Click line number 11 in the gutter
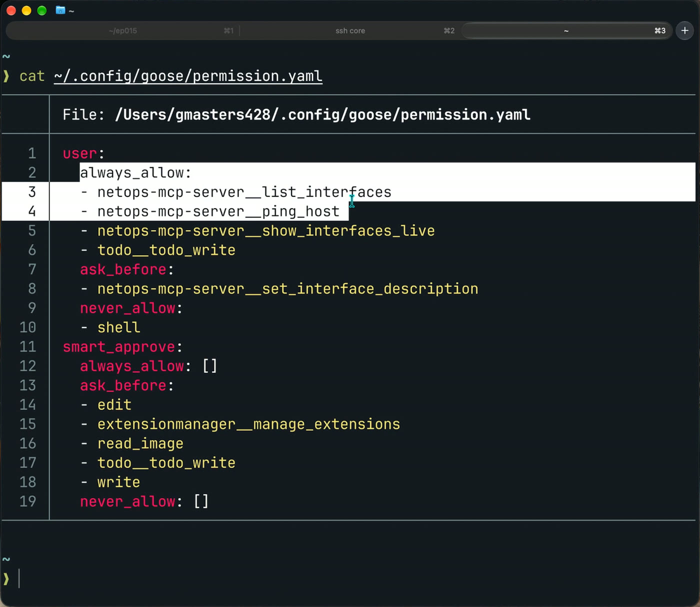The height and width of the screenshot is (607, 700). [28, 347]
